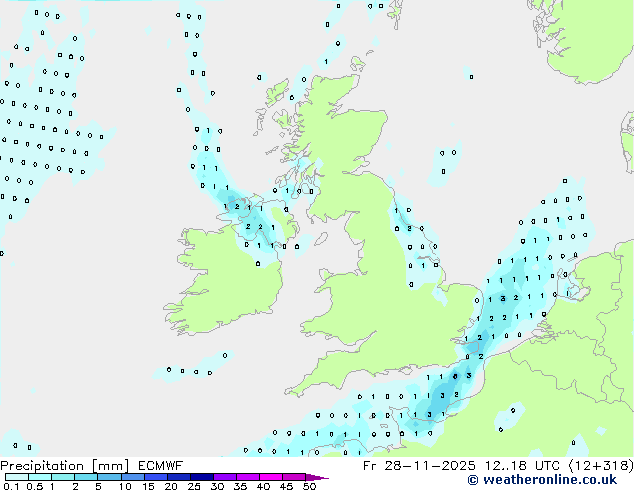Click the 40–45 mm magenta legend swatch
This screenshot has height=490, width=634.
[x=271, y=477]
